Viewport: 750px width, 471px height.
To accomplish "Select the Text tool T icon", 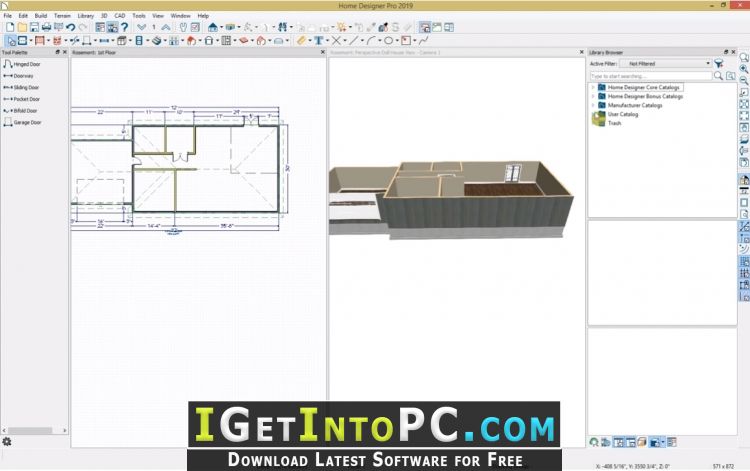I will pyautogui.click(x=319, y=41).
